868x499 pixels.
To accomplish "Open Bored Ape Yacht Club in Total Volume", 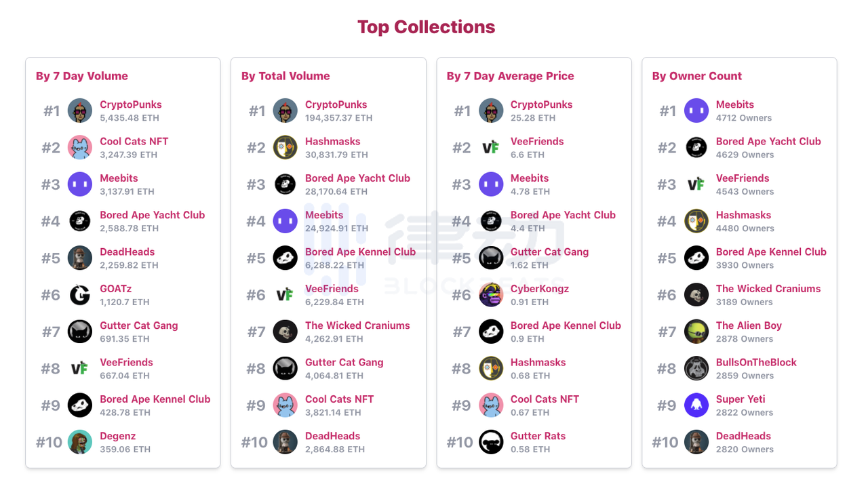I will (x=357, y=178).
